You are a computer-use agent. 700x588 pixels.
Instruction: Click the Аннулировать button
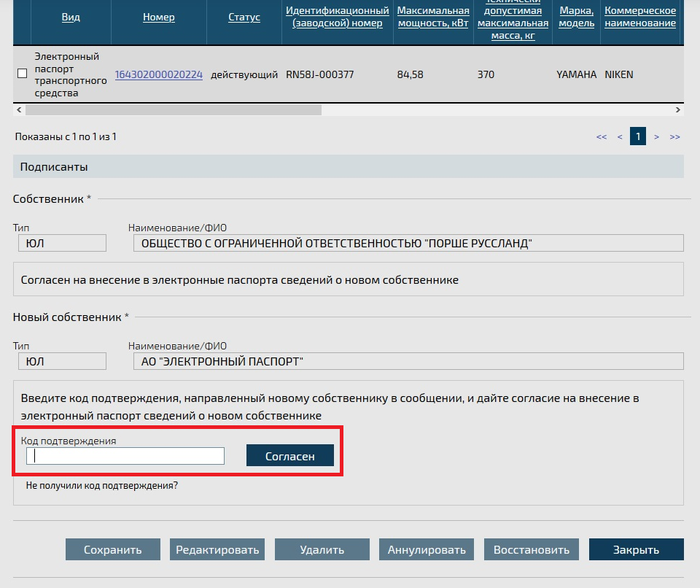(x=427, y=549)
